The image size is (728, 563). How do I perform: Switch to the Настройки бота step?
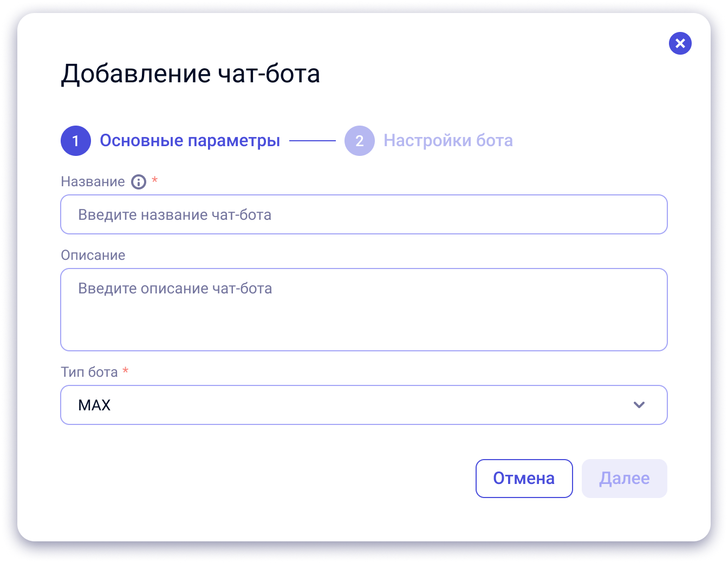coord(448,141)
